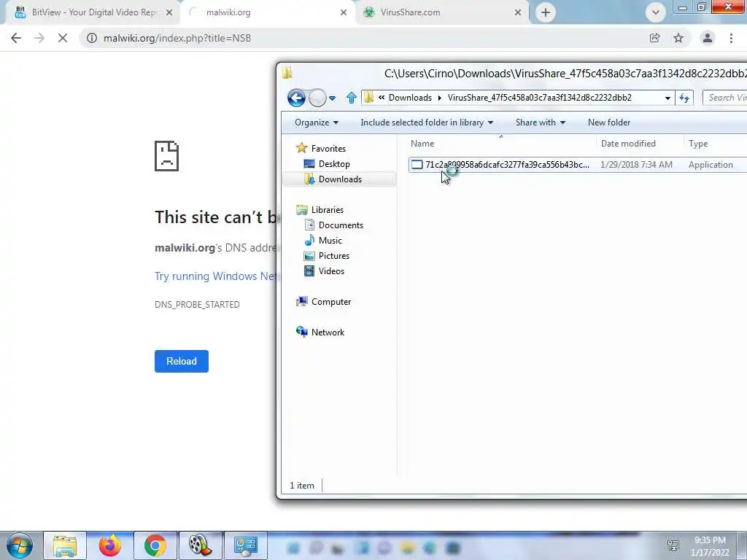This screenshot has width=747, height=560.
Task: Close the VirusShare.com tab
Action: point(518,13)
